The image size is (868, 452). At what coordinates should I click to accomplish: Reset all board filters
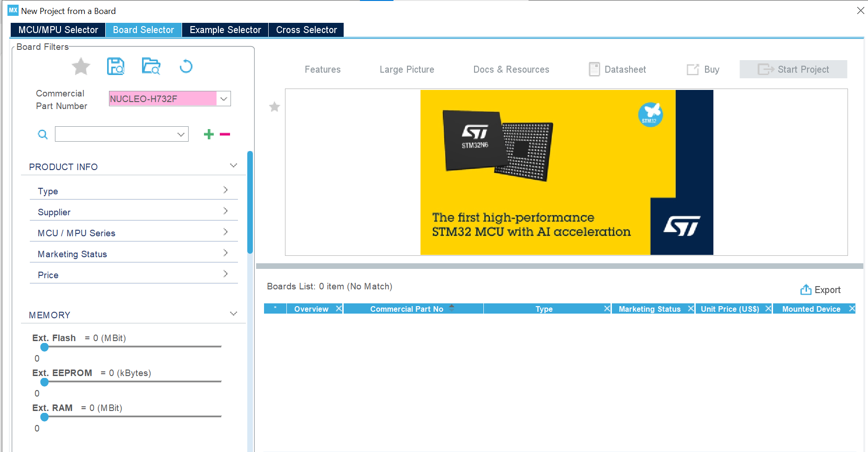(x=186, y=66)
